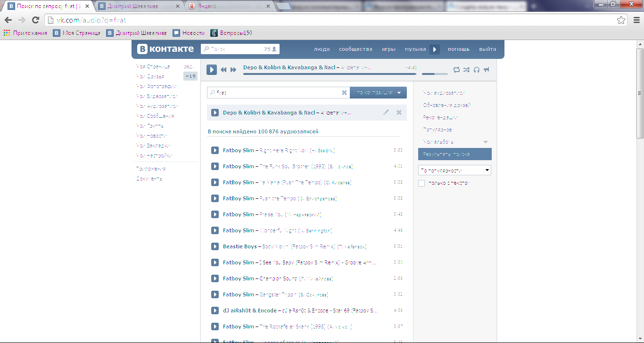Open 'Мои Фотографии' in the left sidebar
Image resolution: width=644 pixels, height=343 pixels.
click(156, 86)
